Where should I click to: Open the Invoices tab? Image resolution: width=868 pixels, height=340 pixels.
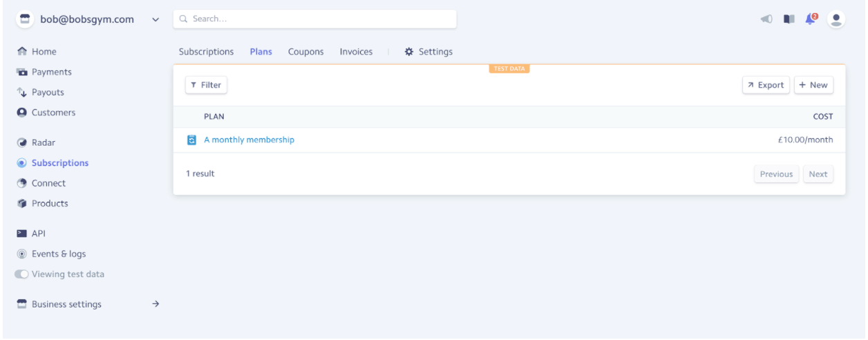[356, 52]
